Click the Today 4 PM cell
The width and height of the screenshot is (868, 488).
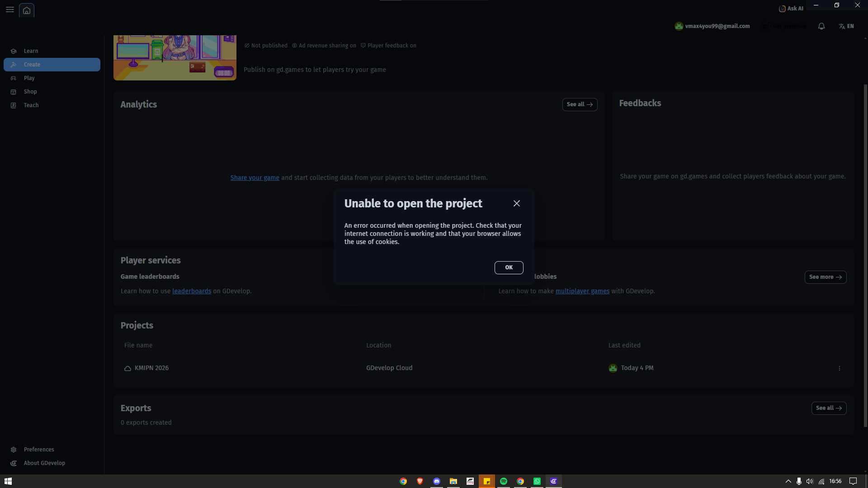(631, 368)
